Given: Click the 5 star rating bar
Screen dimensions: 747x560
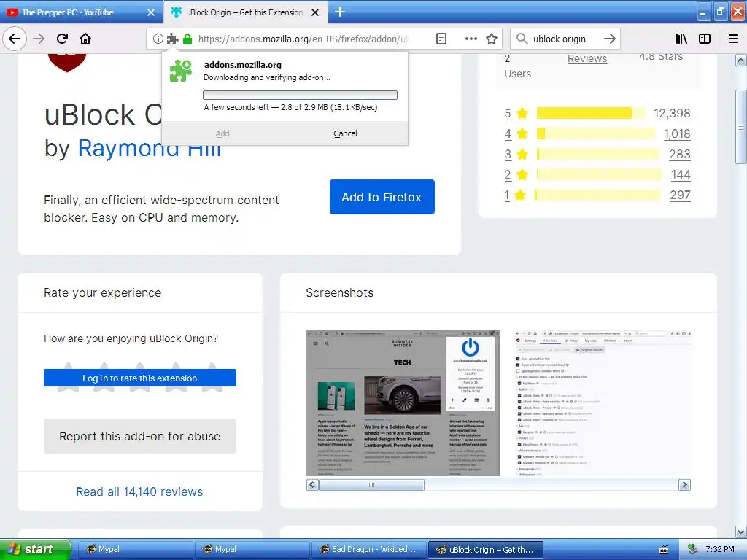Looking at the screenshot, I should [591, 113].
